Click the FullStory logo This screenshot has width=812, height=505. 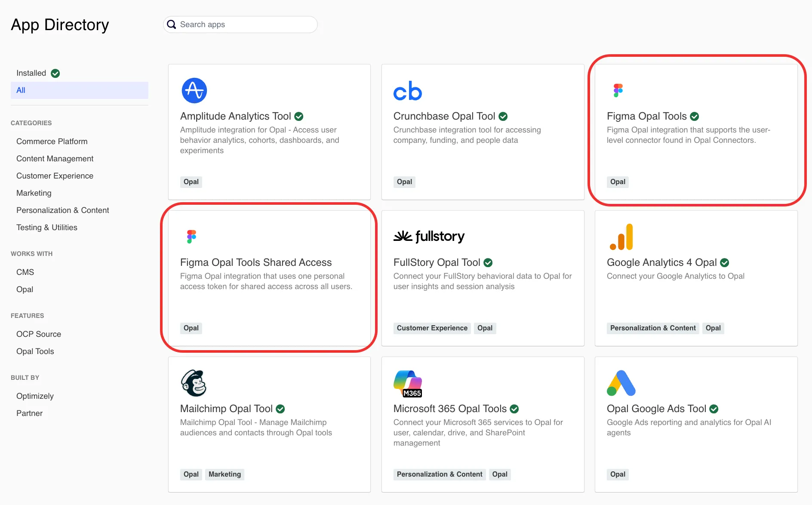[x=429, y=236]
